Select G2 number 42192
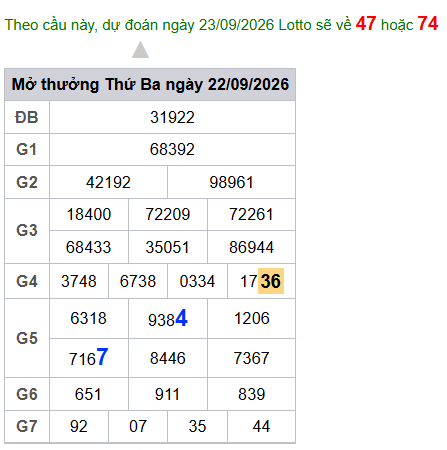Viewport: 447px width, 450px height. pos(108,182)
